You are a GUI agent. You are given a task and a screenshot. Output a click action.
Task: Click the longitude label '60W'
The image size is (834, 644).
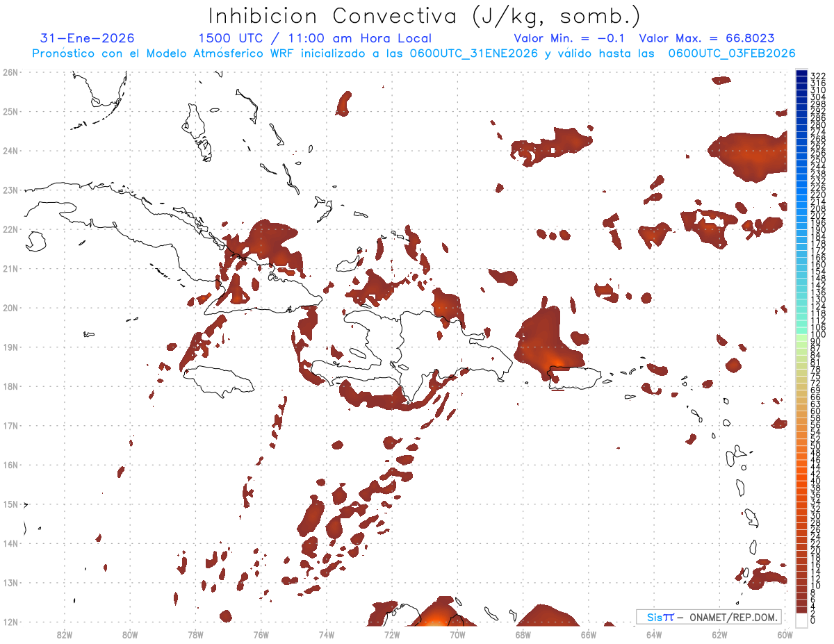coord(785,634)
